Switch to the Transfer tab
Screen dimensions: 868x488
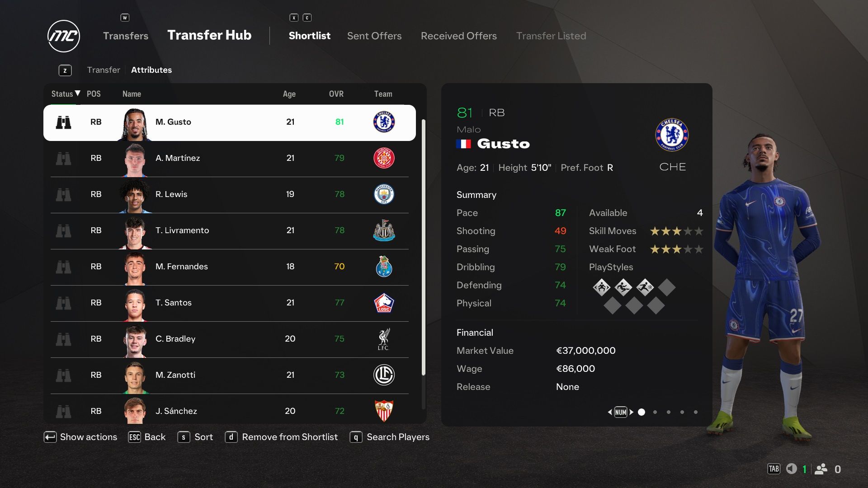point(103,70)
